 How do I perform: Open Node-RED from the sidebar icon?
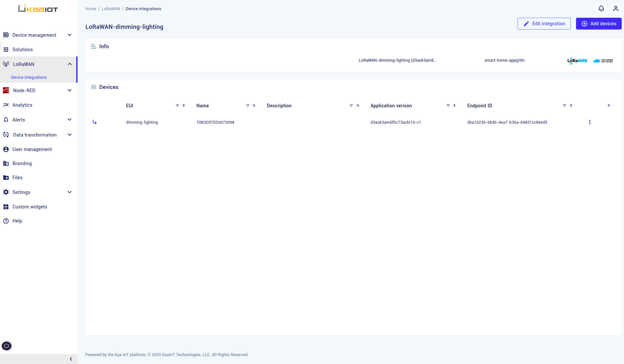[x=6, y=90]
